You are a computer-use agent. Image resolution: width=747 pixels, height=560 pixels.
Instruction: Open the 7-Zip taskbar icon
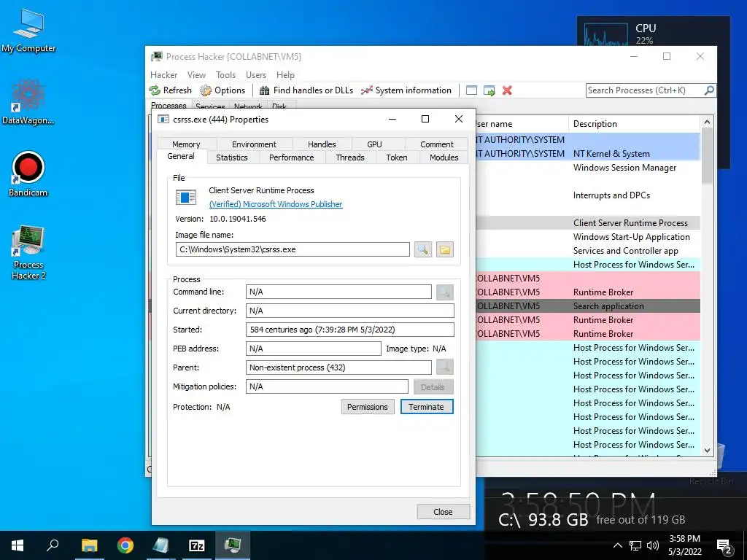(197, 545)
